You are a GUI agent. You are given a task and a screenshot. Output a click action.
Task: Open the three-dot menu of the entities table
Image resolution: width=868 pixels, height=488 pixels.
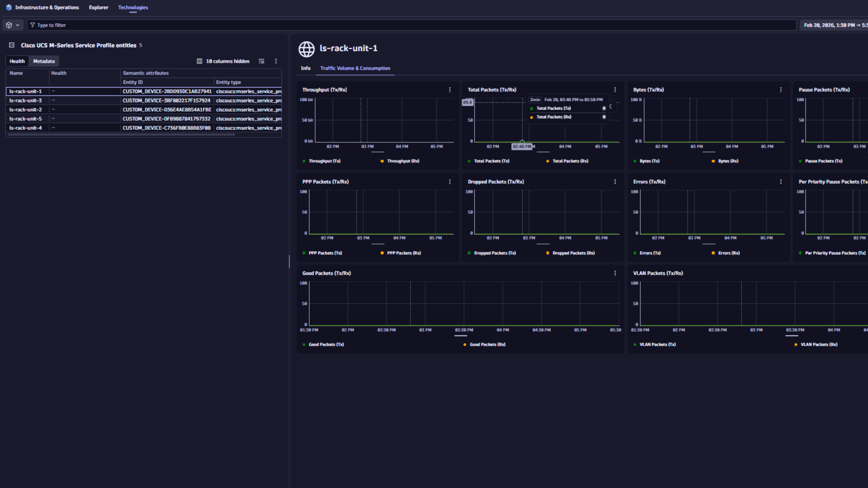click(x=276, y=61)
